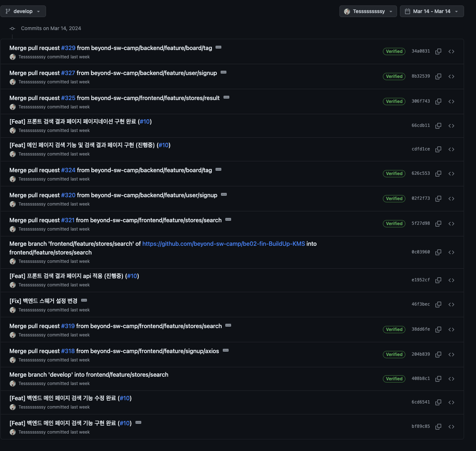Open commit 'Merge branch develop into frontend/feature/stores/search'
The image size is (476, 451).
(x=89, y=375)
